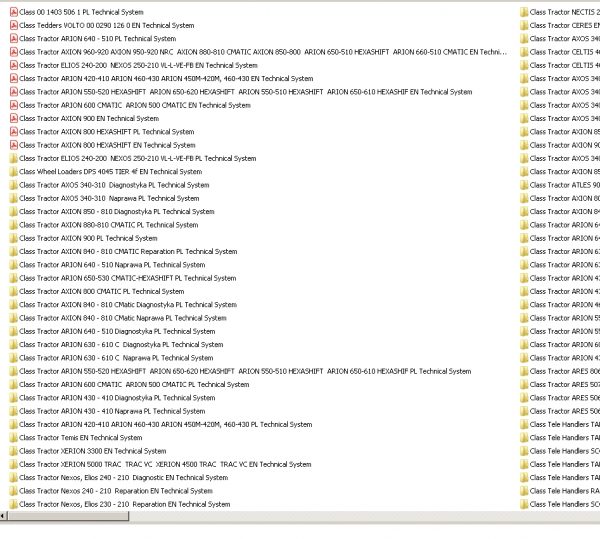Select 'ARION 630 - 610 C Naprawa PL' folder name

(x=116, y=358)
